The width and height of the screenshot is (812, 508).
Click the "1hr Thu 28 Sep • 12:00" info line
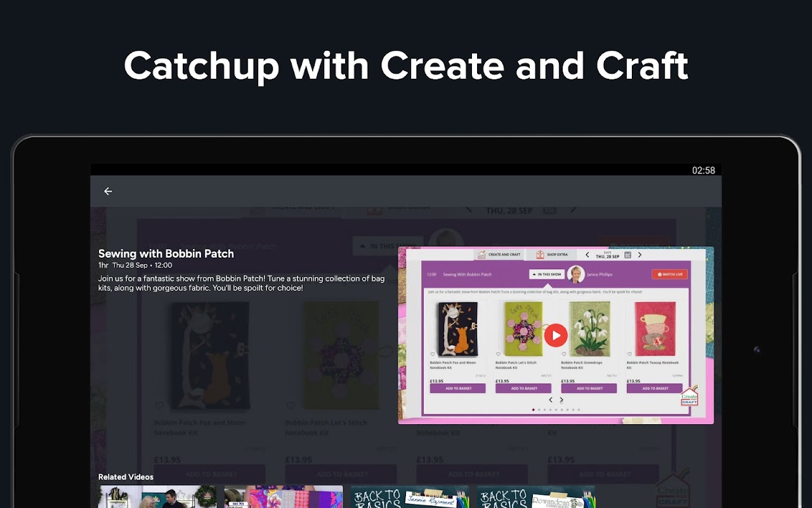[x=135, y=265]
